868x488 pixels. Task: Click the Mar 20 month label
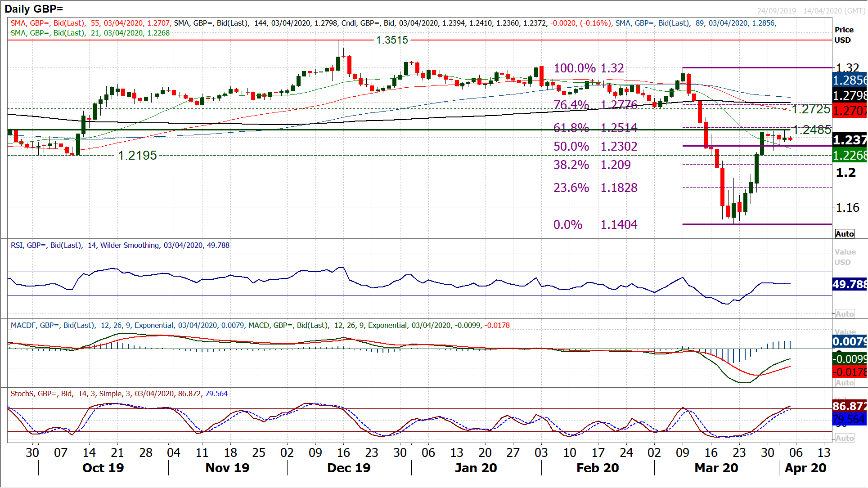pyautogui.click(x=716, y=468)
